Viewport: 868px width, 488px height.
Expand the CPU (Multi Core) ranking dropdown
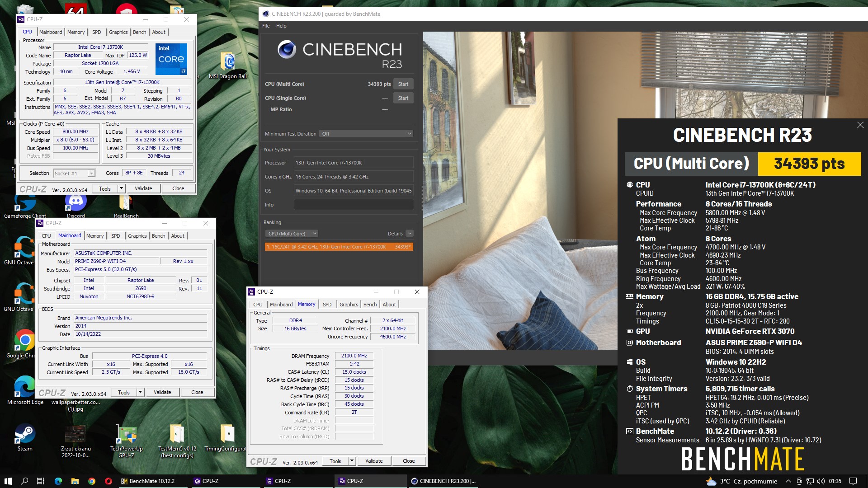coord(292,234)
